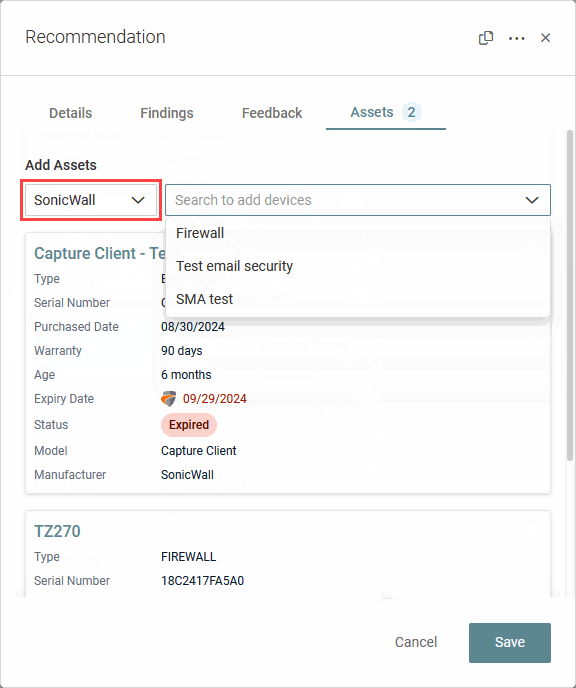Choose Firewall from the device list
The width and height of the screenshot is (576, 688).
[358, 233]
